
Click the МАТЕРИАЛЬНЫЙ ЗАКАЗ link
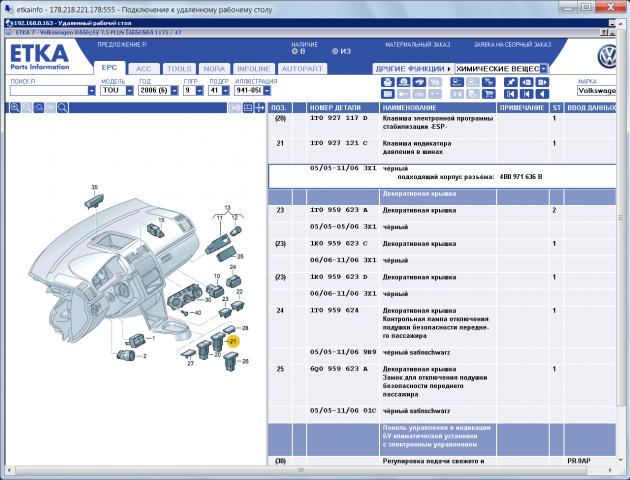tap(417, 45)
